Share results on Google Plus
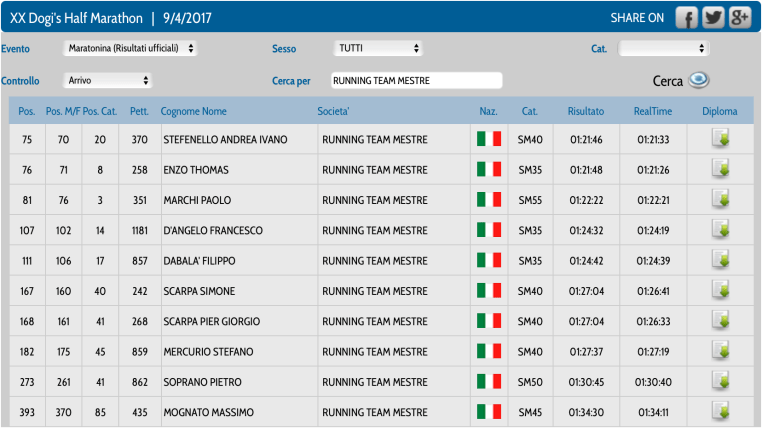 pyautogui.click(x=740, y=18)
